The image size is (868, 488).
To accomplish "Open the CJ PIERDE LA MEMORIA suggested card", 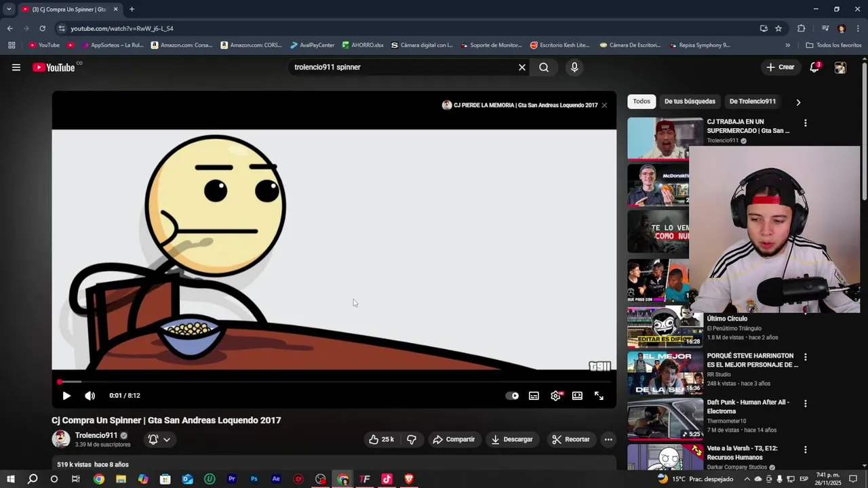I will pyautogui.click(x=520, y=105).
